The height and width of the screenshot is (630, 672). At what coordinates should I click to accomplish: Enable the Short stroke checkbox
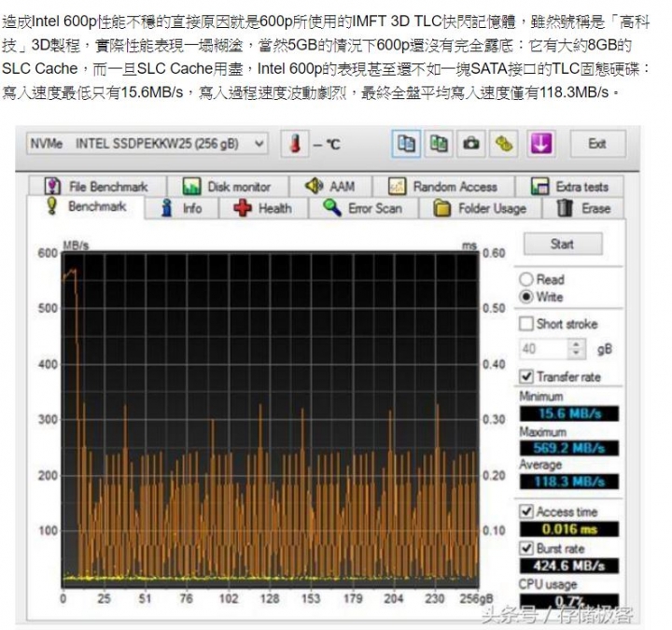click(x=526, y=324)
